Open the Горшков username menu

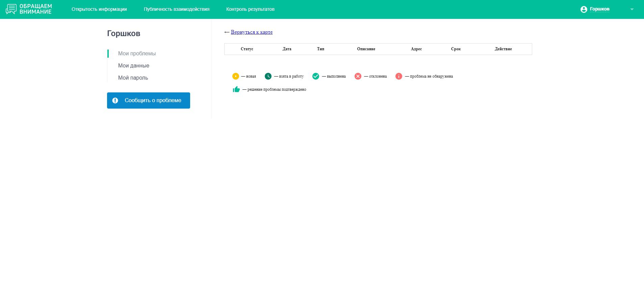[x=599, y=9]
